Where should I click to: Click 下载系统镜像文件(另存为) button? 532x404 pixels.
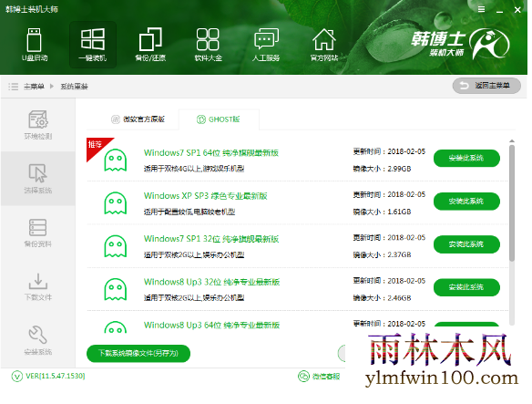[x=138, y=353]
